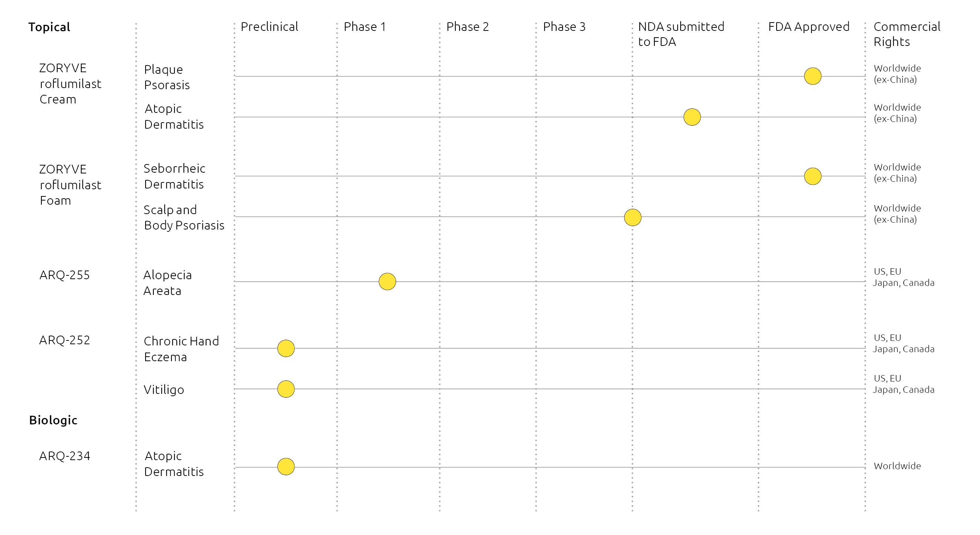Image resolution: width=980 pixels, height=535 pixels.
Task: Click the yellow dot on the Seborrheic Dermatitis line
Action: pyautogui.click(x=812, y=176)
